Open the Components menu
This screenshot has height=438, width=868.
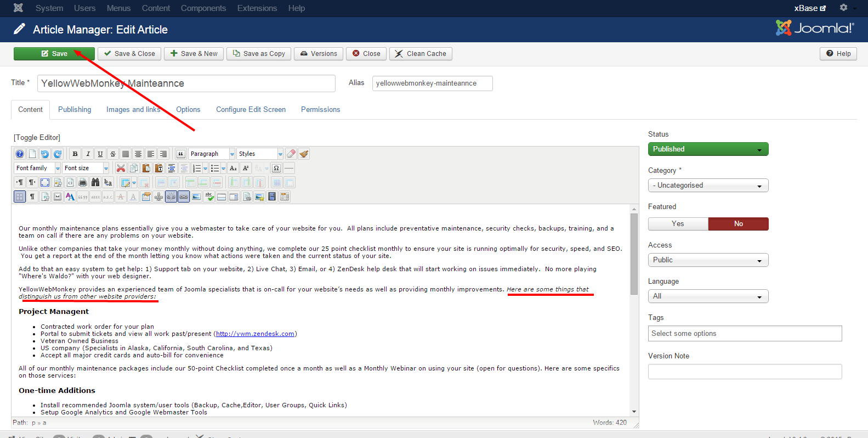click(203, 8)
